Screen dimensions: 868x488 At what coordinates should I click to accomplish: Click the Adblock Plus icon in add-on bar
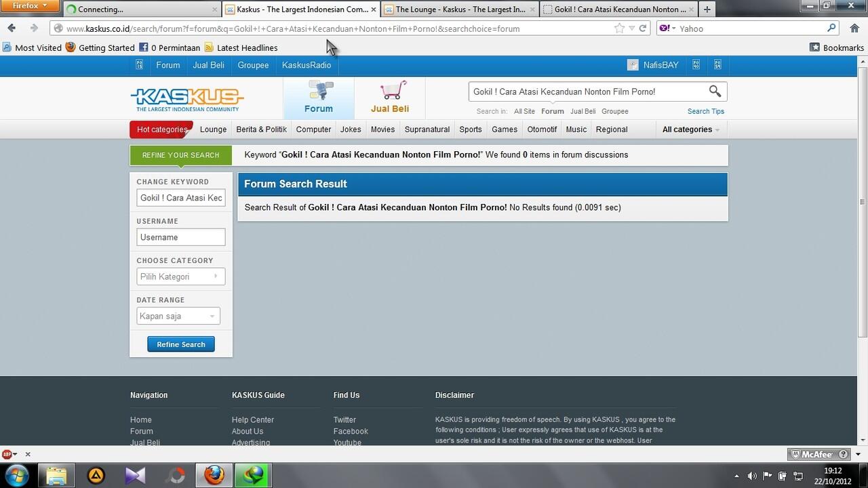(x=7, y=454)
